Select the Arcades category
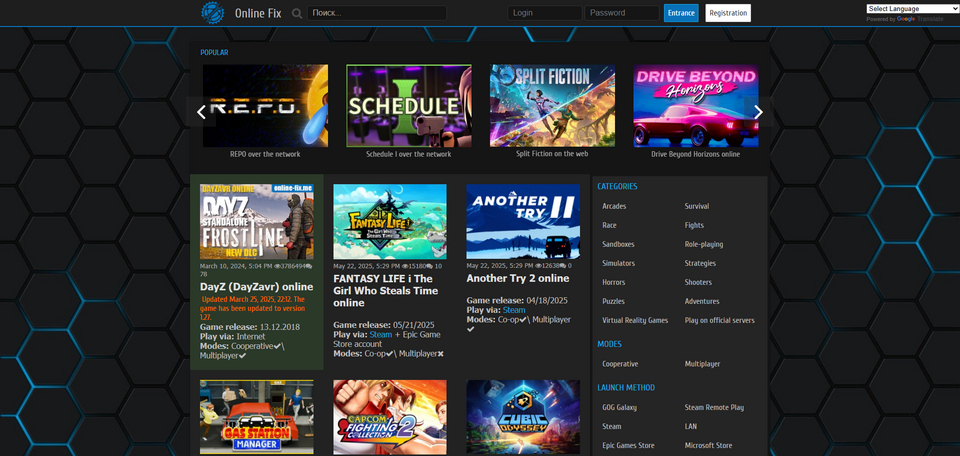Screen dimensions: 960x456 tap(614, 206)
